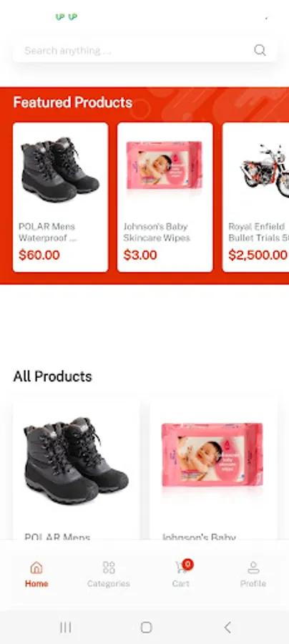Open baby wipes product in All Products
This screenshot has width=289, height=644.
click(212, 471)
